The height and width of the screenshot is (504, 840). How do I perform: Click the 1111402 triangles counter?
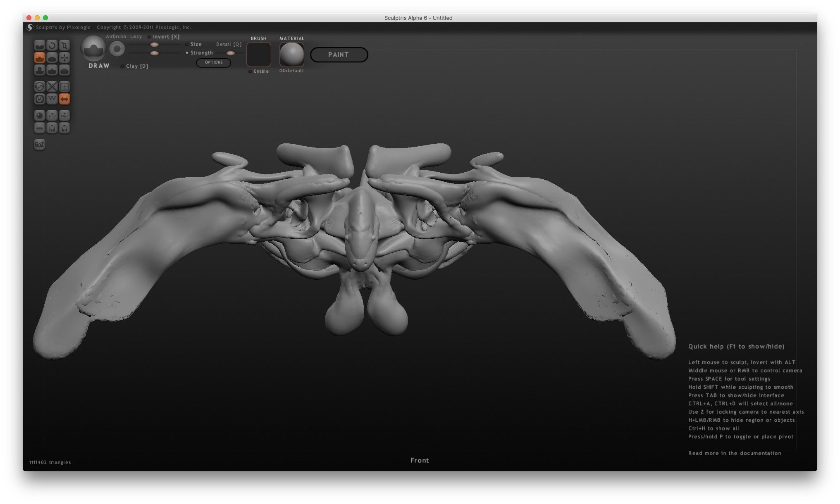tap(50, 462)
